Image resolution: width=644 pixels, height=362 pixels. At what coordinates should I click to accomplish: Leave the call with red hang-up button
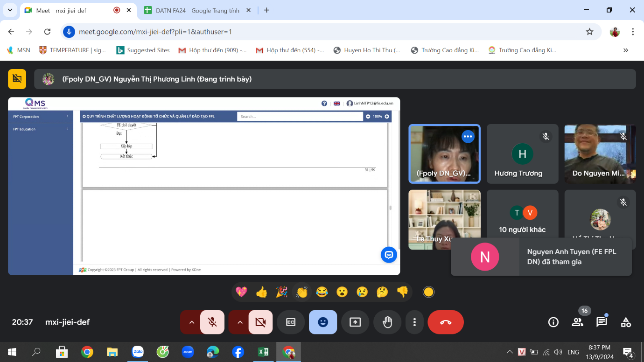click(x=446, y=322)
